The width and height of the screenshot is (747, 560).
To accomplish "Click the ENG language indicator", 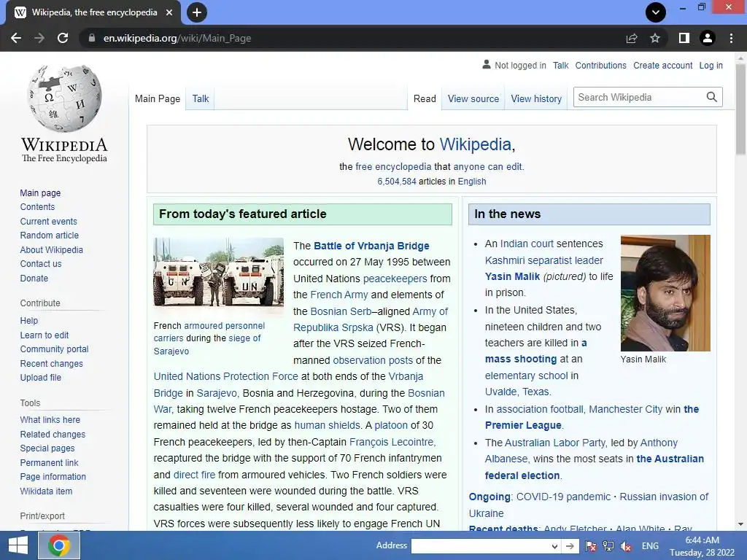I will click(x=650, y=546).
